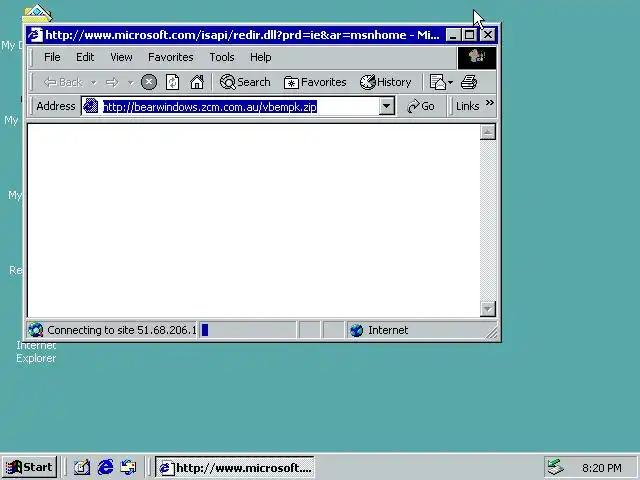Open the View menu

[121, 57]
